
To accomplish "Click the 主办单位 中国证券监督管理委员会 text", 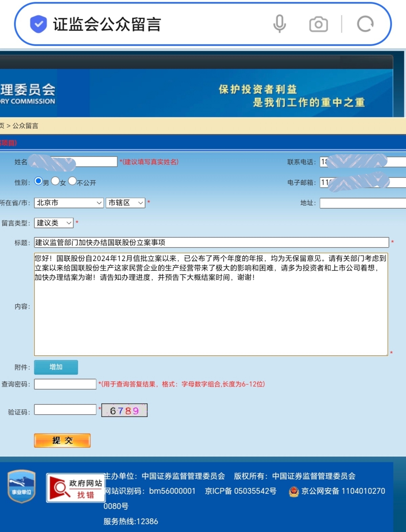I will [x=164, y=476].
